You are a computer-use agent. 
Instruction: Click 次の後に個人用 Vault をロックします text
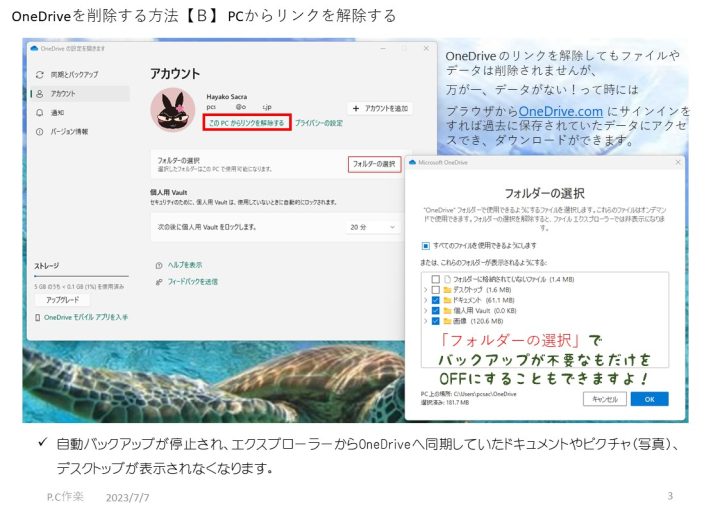tap(207, 227)
